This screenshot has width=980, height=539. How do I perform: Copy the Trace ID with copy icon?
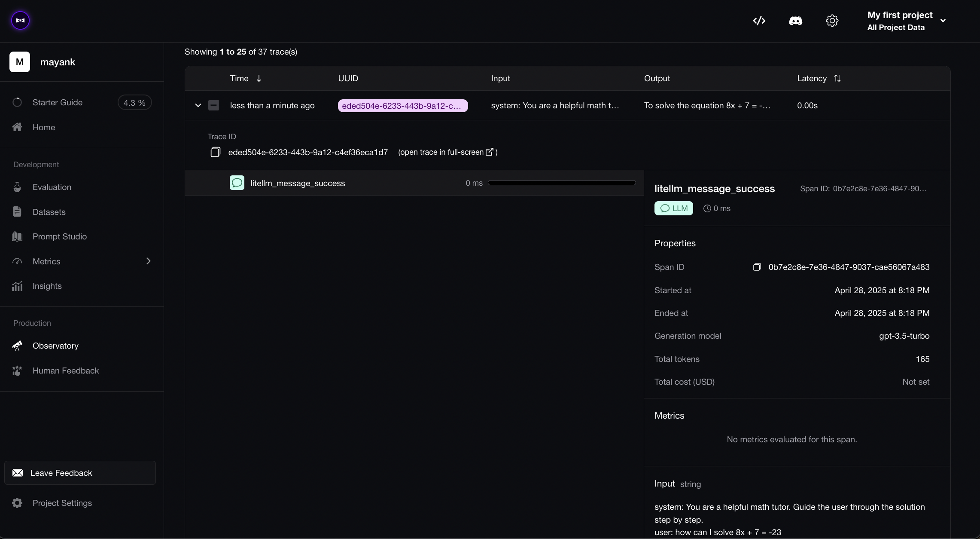215,152
